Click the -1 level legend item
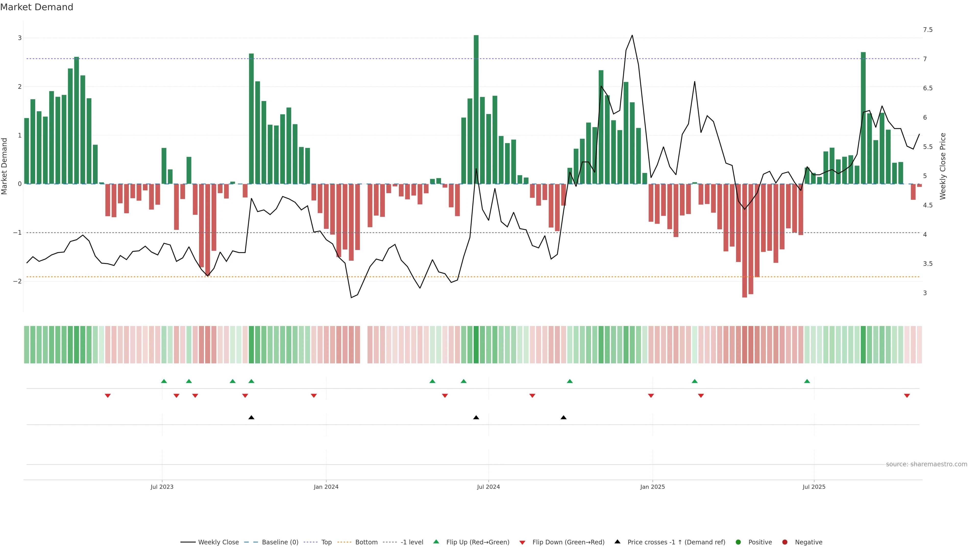This screenshot has height=551, width=980. tap(412, 542)
